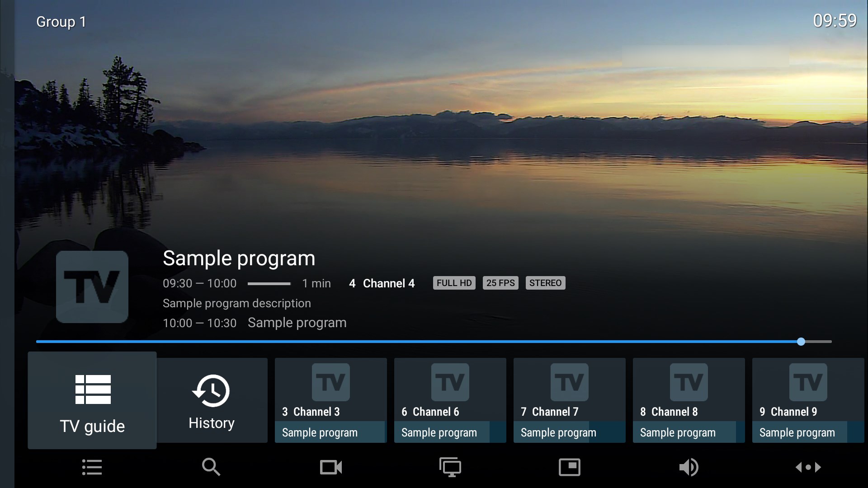The image size is (868, 488).
Task: Expand the channel group selector
Action: point(60,21)
